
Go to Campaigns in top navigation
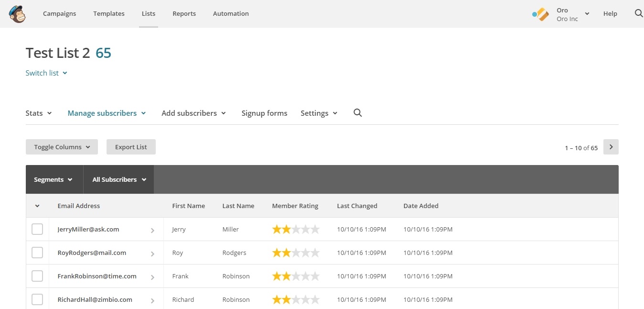click(x=59, y=13)
